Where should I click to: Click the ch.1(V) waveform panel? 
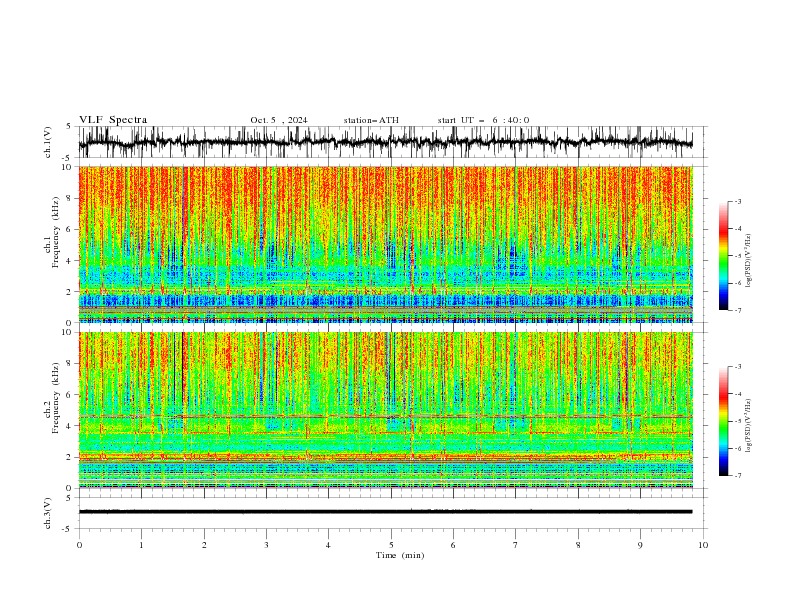(x=392, y=142)
